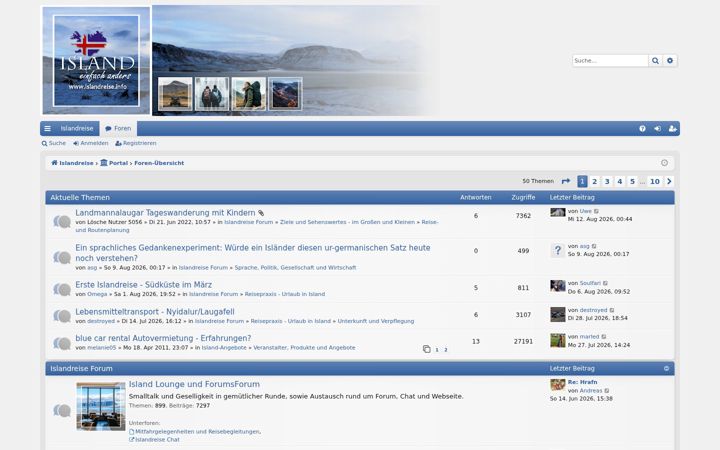Open author melanie05 profile

[101, 348]
